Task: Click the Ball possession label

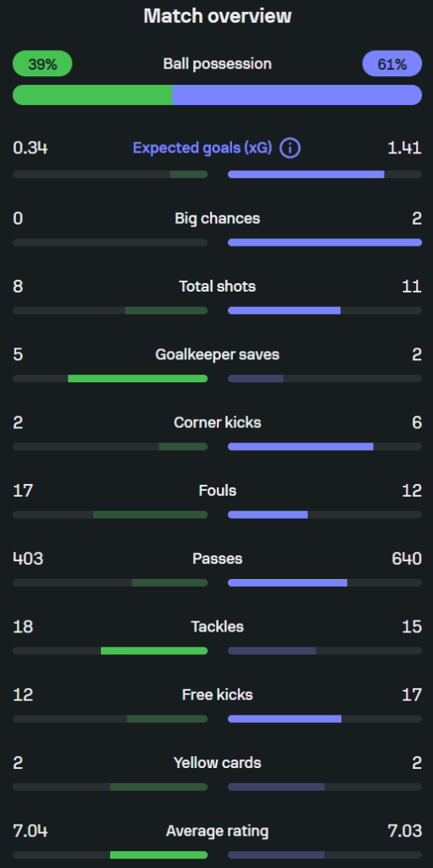Action: pos(217,64)
